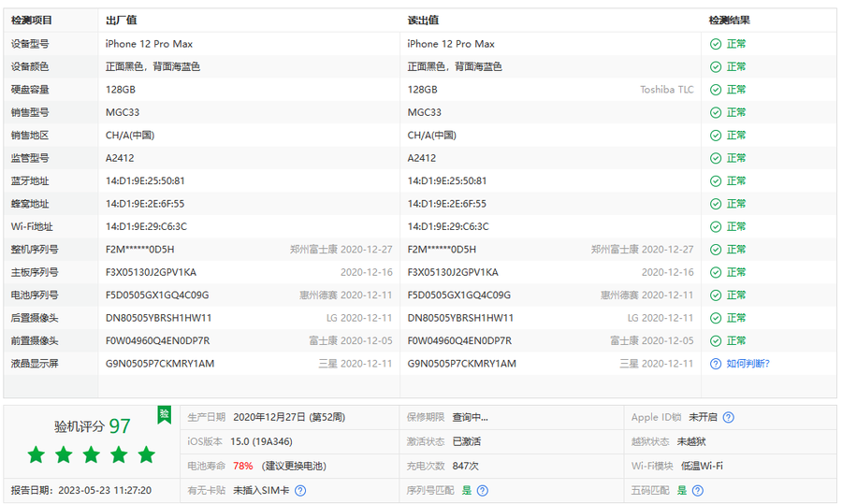842x504 pixels.
Task: Click activation status 已激活
Action: (467, 441)
